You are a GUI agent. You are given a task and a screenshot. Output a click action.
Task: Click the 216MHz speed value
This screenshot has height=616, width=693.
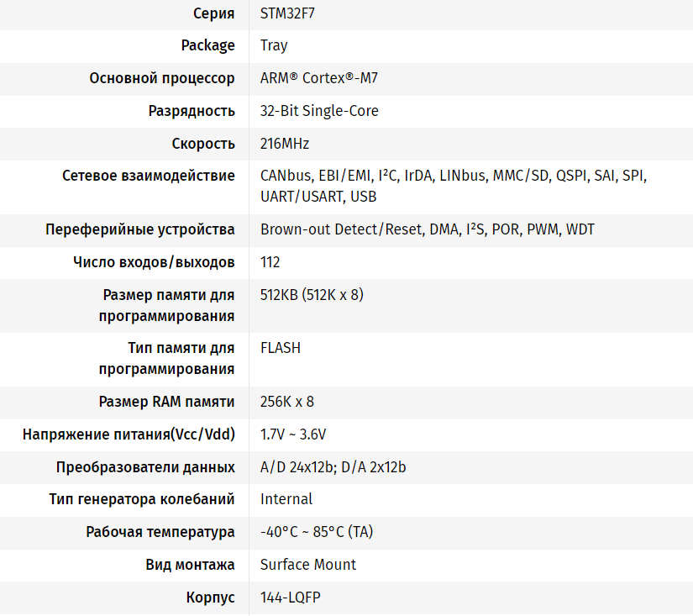point(285,144)
